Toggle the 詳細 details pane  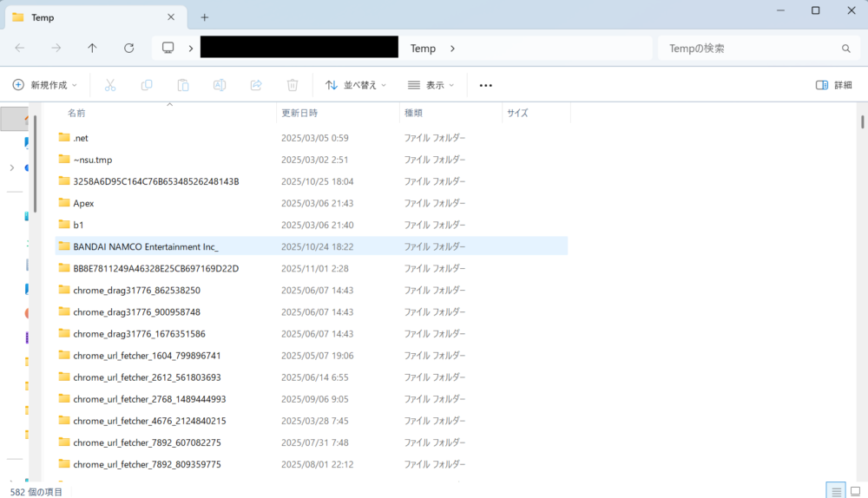click(833, 85)
